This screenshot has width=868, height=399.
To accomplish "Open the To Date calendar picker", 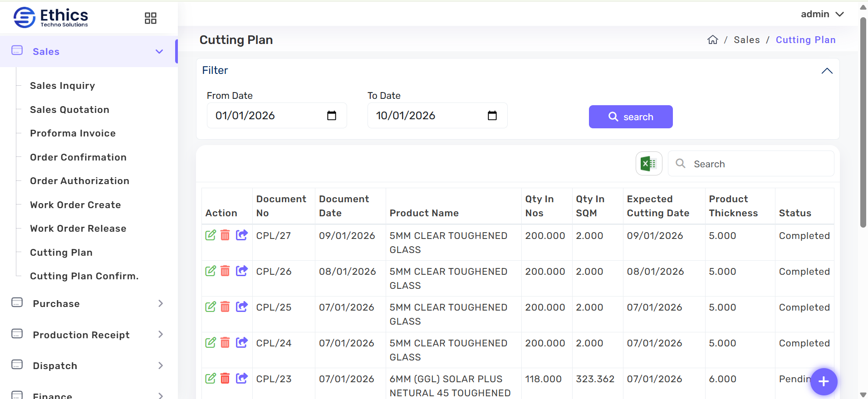I will [492, 116].
